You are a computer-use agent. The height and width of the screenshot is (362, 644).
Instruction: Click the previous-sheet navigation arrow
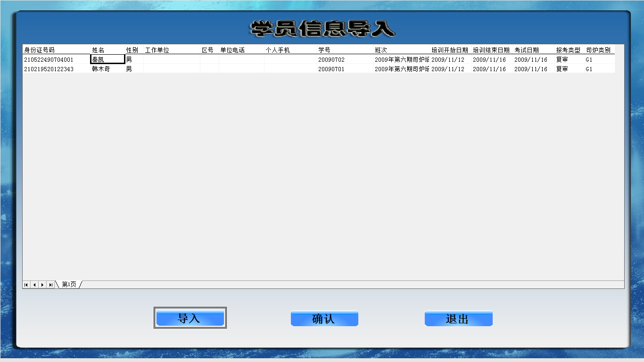point(34,285)
